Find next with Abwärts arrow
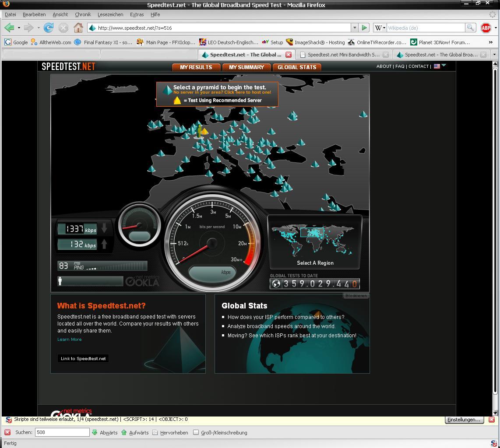 click(x=105, y=432)
